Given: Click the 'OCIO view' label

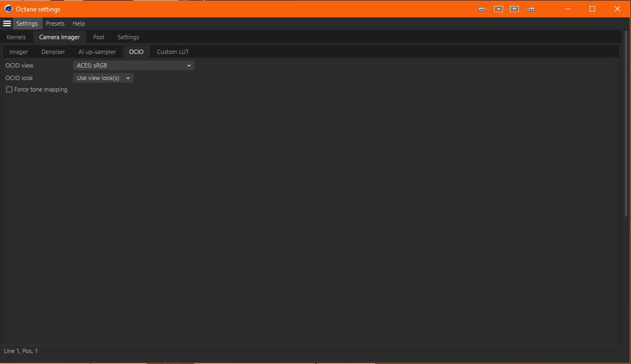Looking at the screenshot, I should point(19,65).
